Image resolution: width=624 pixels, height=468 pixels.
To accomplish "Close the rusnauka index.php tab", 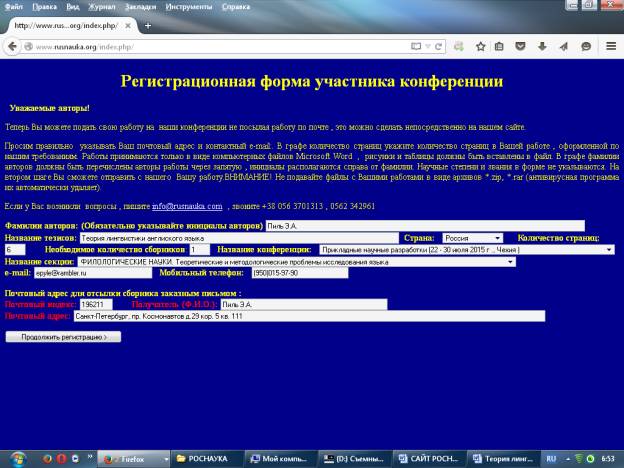I will pos(129,24).
